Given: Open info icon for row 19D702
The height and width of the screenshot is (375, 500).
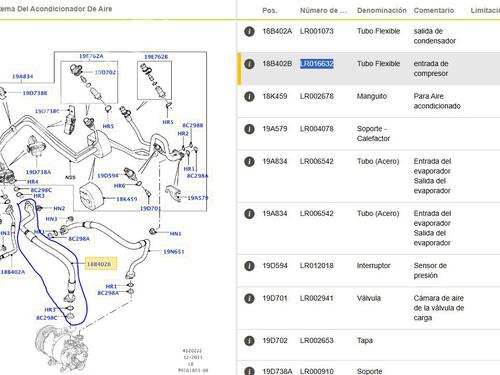Looking at the screenshot, I should coord(249,341).
